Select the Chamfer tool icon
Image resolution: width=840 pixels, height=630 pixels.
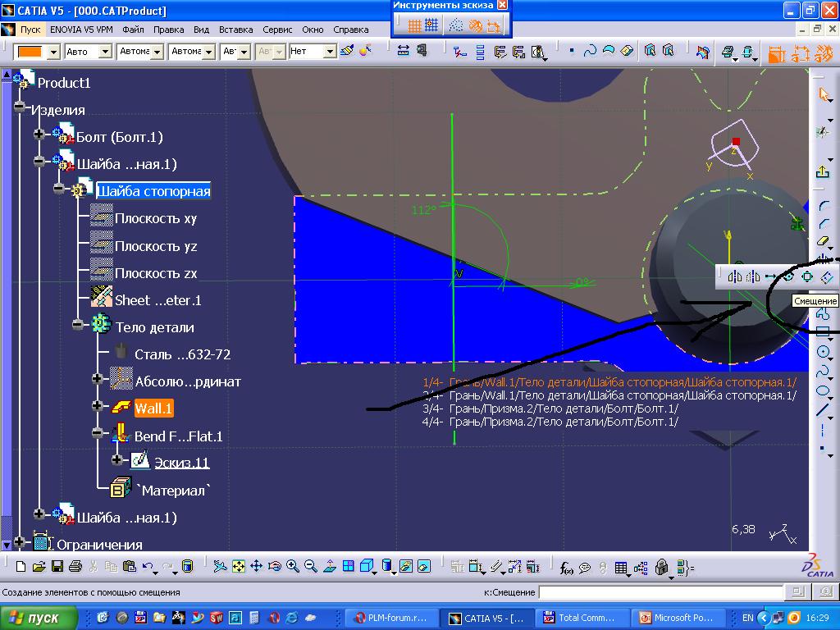click(824, 223)
